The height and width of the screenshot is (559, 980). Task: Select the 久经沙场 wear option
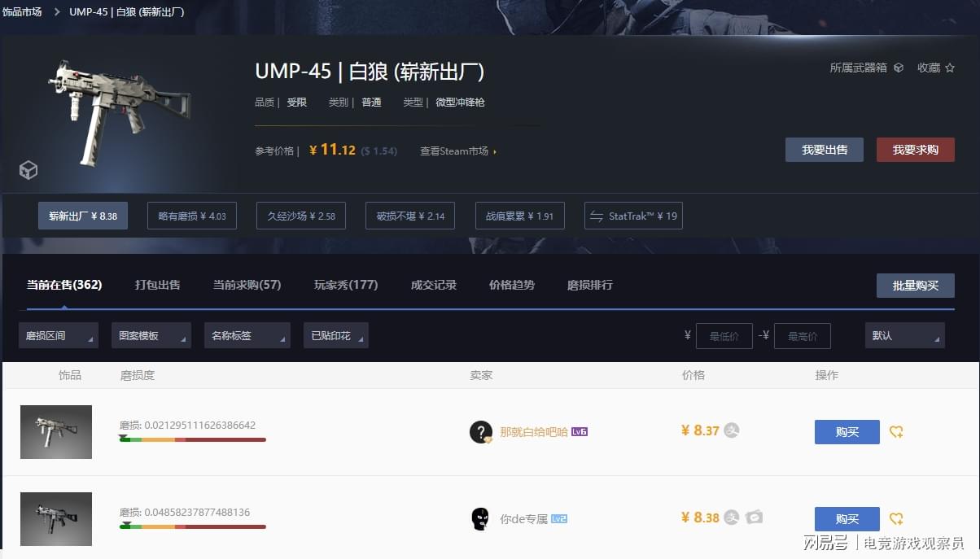(x=301, y=216)
